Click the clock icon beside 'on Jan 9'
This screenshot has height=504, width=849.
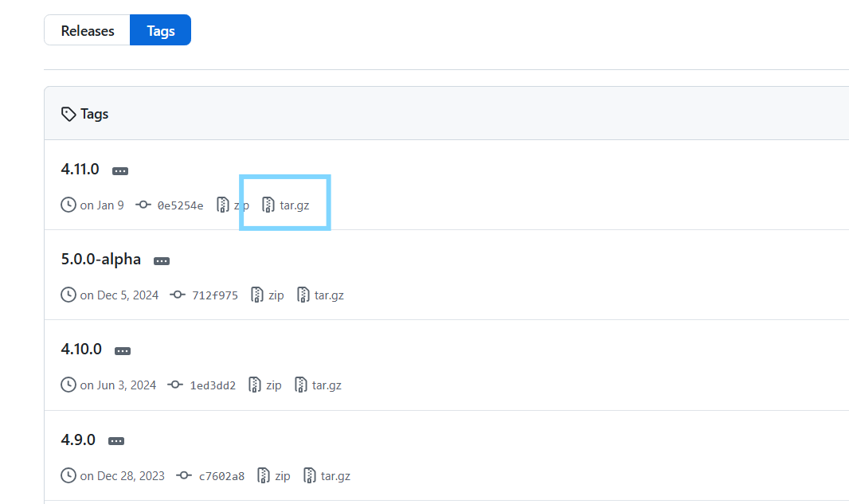68,205
